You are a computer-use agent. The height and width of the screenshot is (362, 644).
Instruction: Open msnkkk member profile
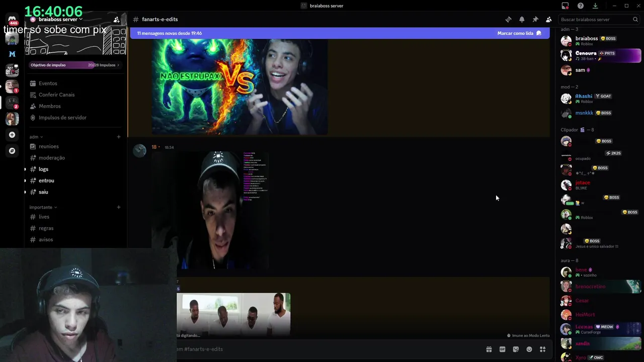point(601,113)
